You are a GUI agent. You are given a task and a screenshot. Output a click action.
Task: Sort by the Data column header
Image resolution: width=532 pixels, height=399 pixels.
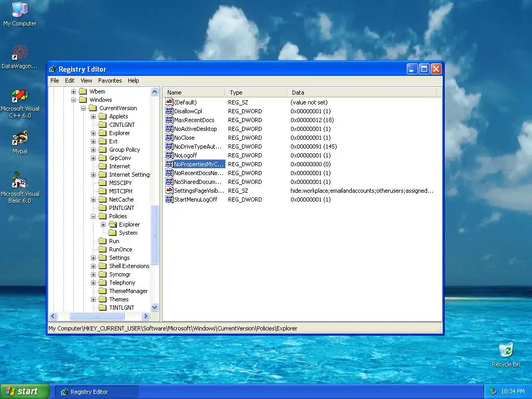(362, 92)
